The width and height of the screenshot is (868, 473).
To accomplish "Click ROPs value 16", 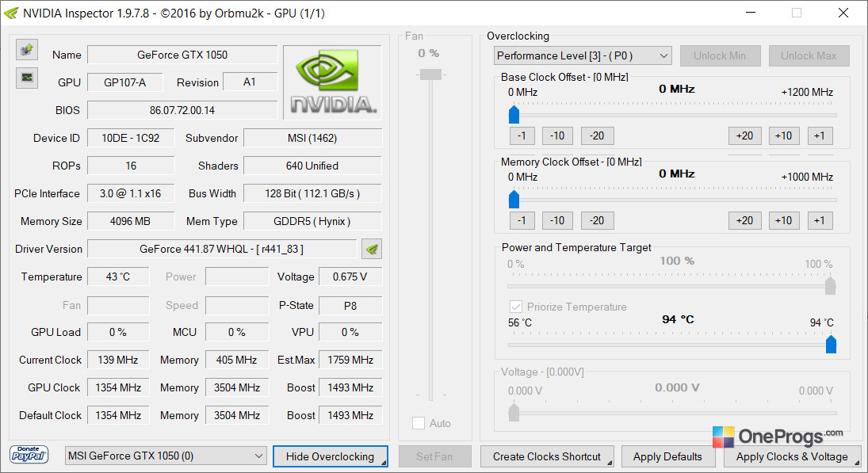I will tap(131, 166).
